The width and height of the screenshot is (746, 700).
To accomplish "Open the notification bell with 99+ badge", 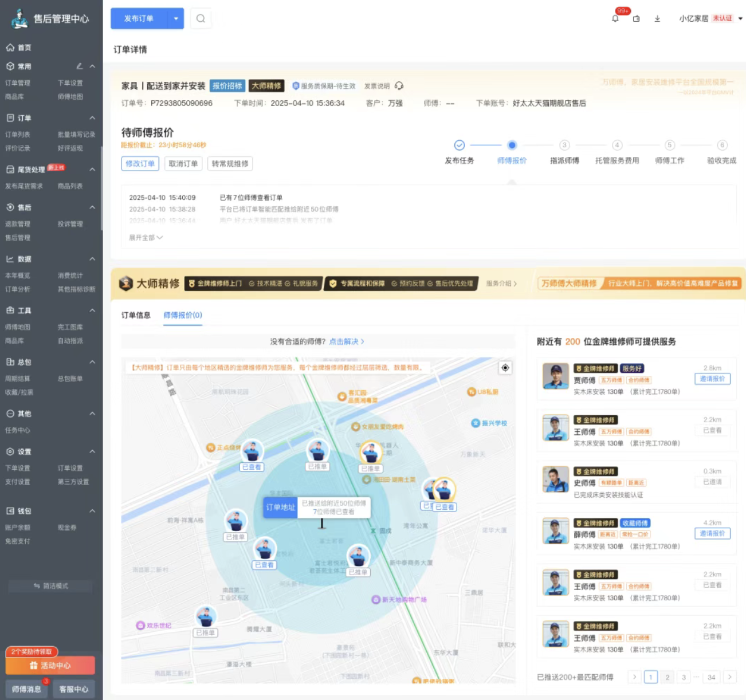I will coord(615,18).
